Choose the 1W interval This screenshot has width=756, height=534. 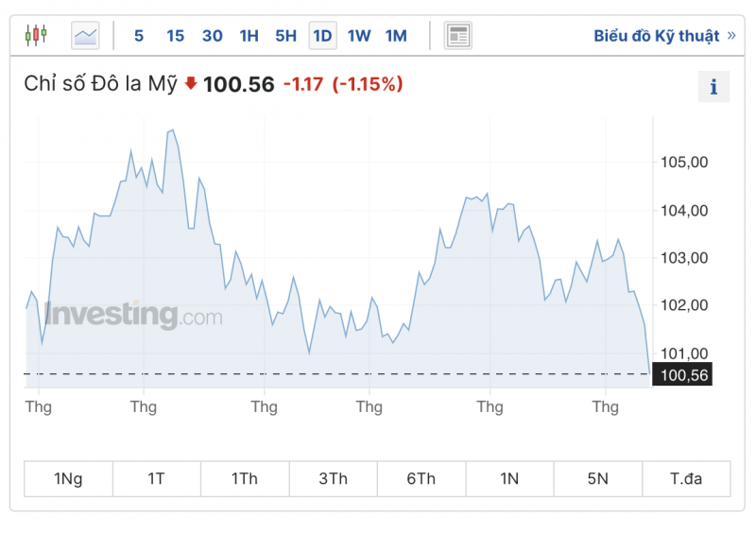tap(359, 36)
